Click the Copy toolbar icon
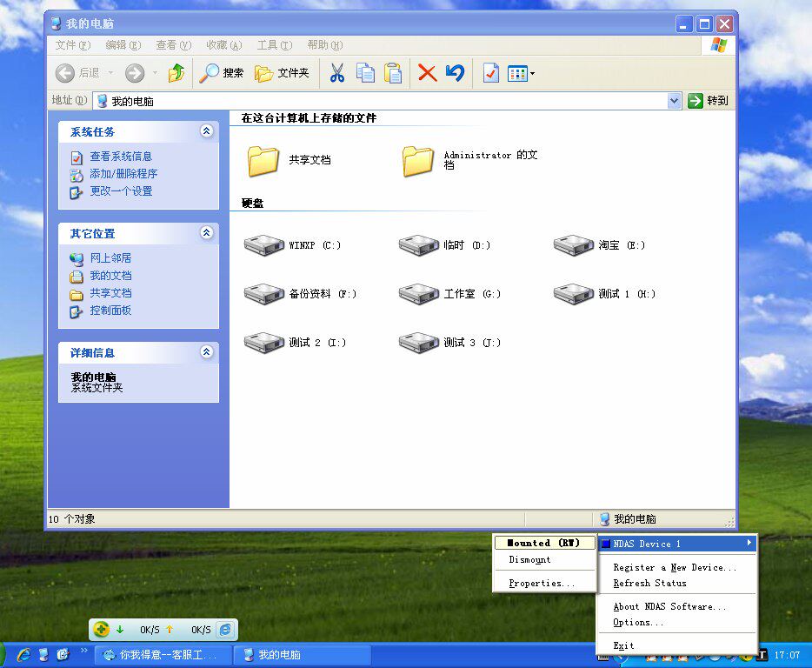 point(365,73)
